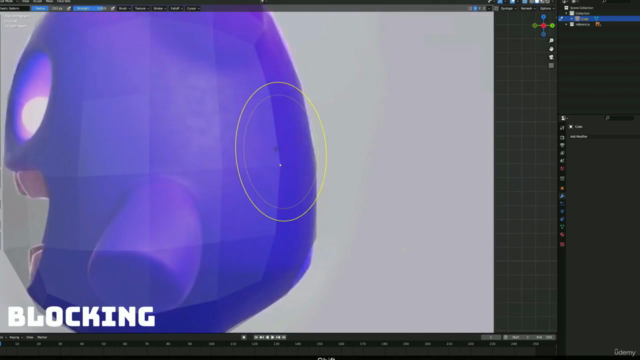The width and height of the screenshot is (640, 360).
Task: Click the timeline Start frame field
Action: (521, 337)
